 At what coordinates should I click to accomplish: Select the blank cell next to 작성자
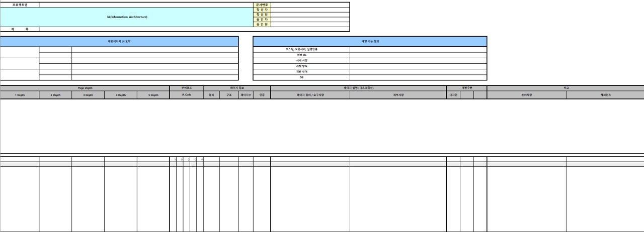pyautogui.click(x=310, y=10)
